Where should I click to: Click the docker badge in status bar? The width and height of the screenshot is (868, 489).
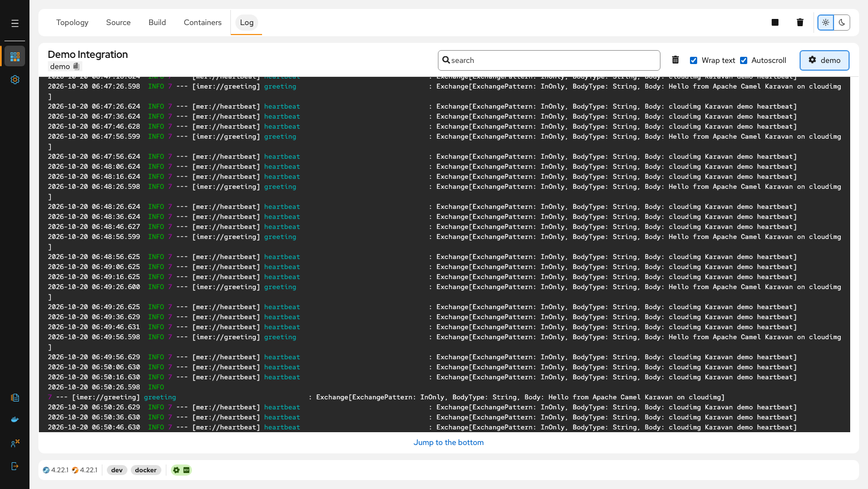pyautogui.click(x=146, y=470)
